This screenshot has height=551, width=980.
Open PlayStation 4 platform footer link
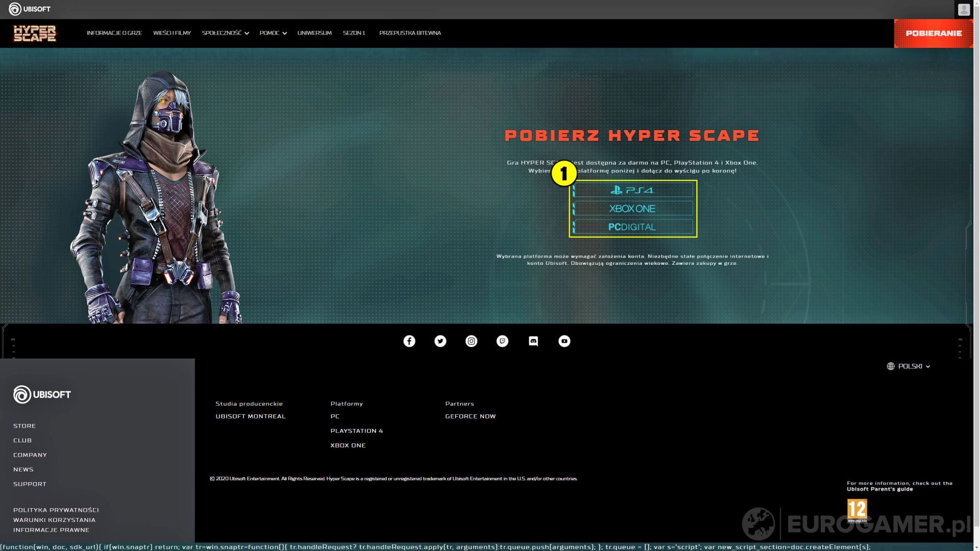pyautogui.click(x=357, y=431)
